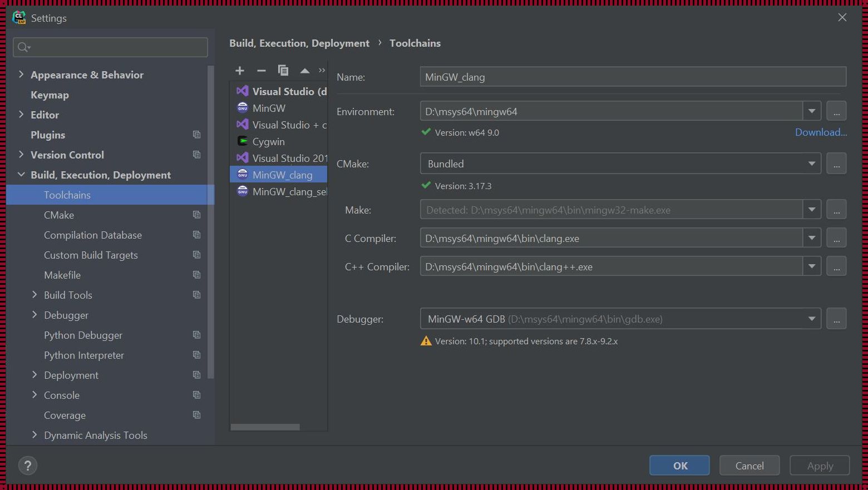Click the toolchain list horizontal scrollbar
The width and height of the screenshot is (868, 490).
(x=265, y=427)
